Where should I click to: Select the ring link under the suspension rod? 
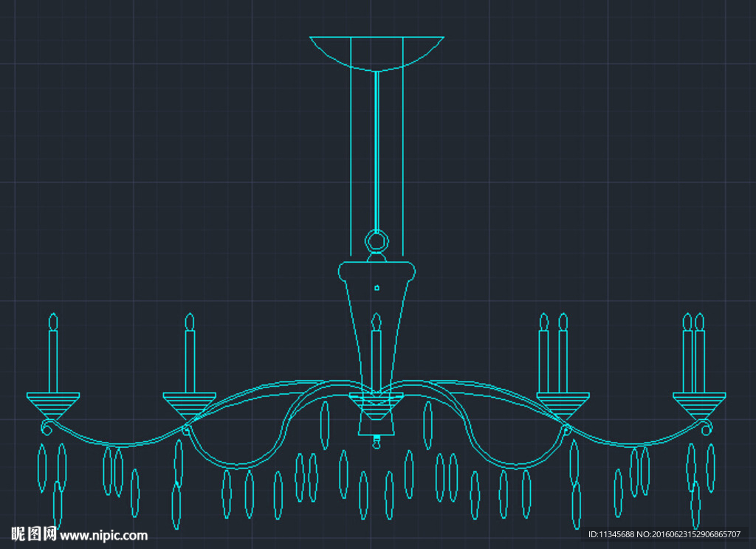point(377,241)
